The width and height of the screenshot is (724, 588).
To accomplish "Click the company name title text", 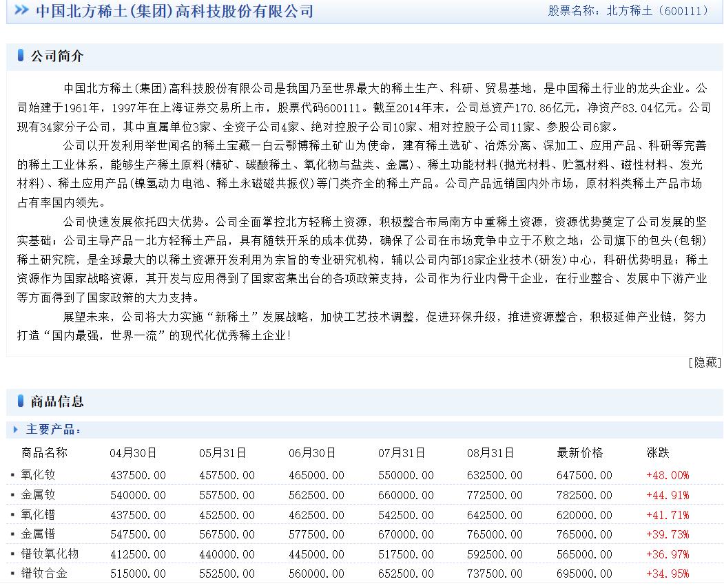I will 174,10.
